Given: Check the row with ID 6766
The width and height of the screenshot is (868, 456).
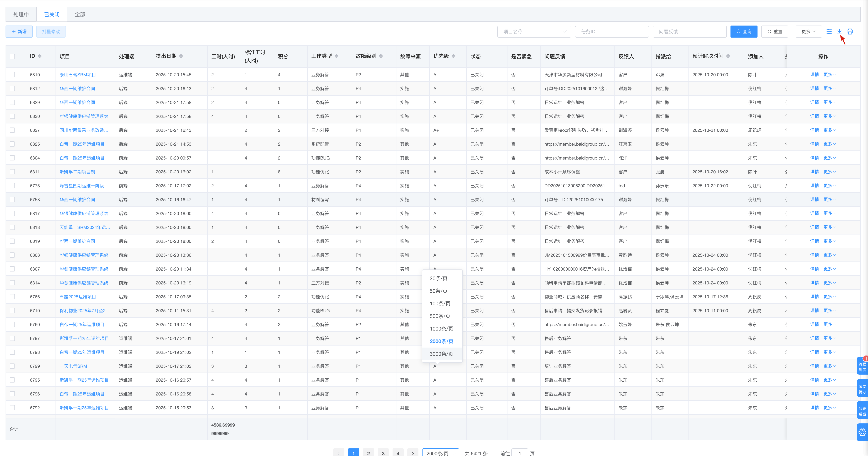Looking at the screenshot, I should [12, 297].
